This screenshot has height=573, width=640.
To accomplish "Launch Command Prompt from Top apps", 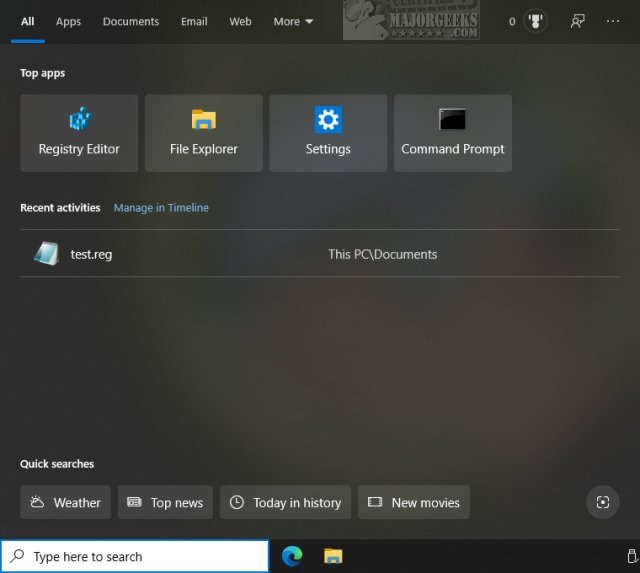I will 453,133.
